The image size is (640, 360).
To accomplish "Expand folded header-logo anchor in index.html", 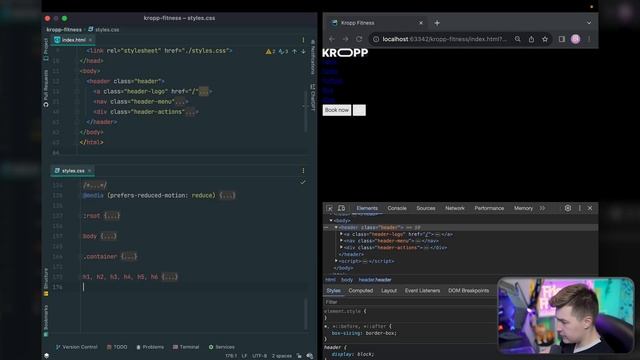I will [203, 91].
